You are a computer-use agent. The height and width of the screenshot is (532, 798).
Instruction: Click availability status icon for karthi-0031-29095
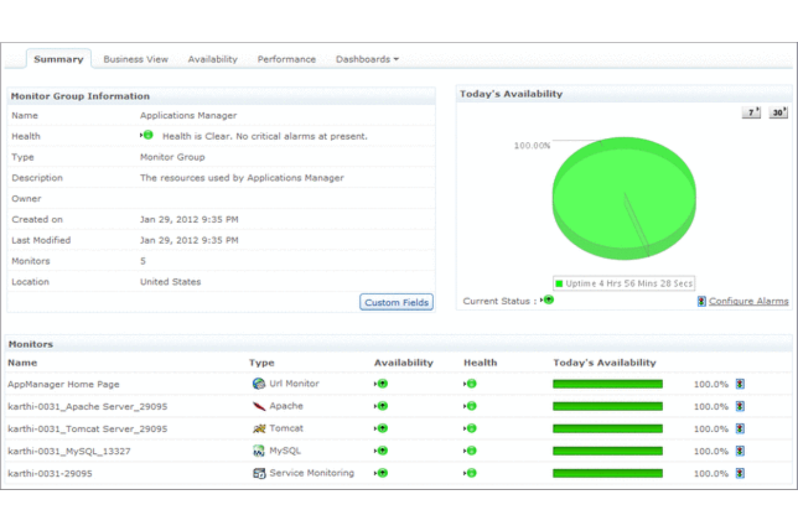tap(381, 473)
